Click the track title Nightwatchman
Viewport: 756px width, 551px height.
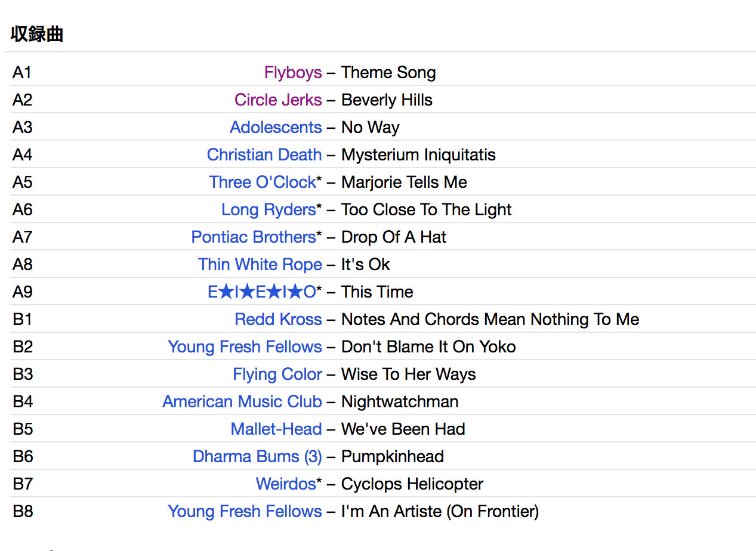pos(400,402)
